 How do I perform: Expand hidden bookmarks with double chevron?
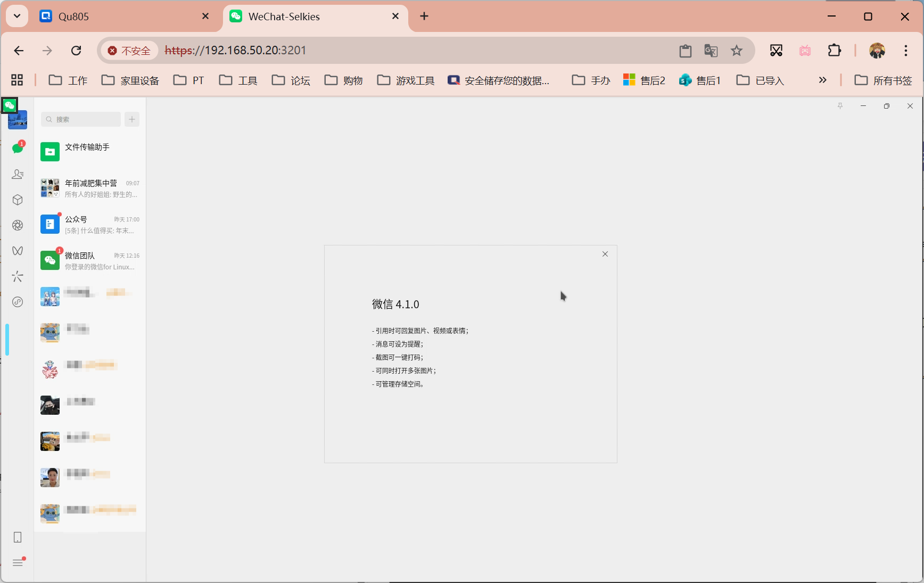[x=822, y=80]
